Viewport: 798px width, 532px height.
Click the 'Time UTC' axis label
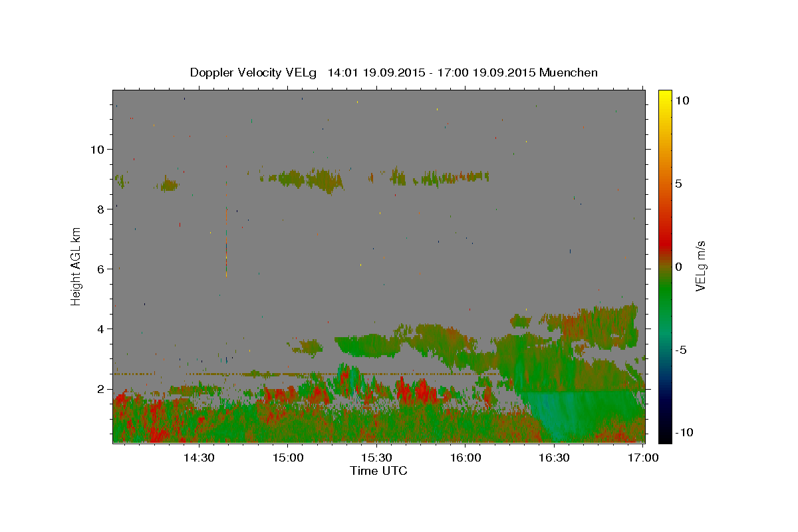click(378, 471)
